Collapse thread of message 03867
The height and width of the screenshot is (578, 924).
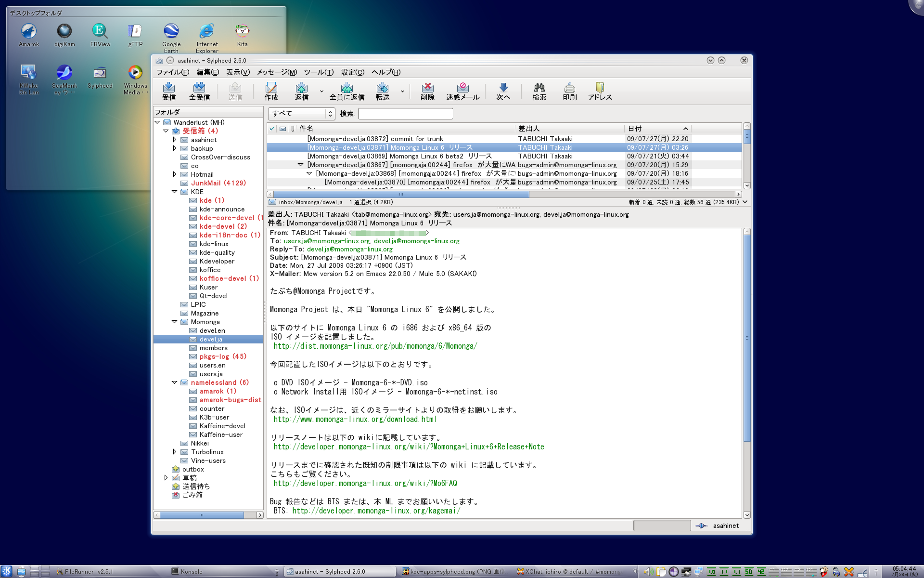click(301, 165)
